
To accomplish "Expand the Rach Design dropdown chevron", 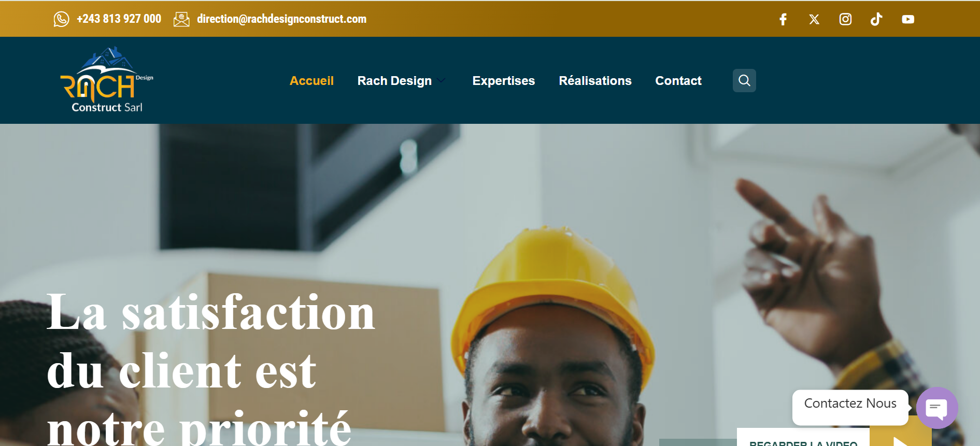I will click(441, 80).
